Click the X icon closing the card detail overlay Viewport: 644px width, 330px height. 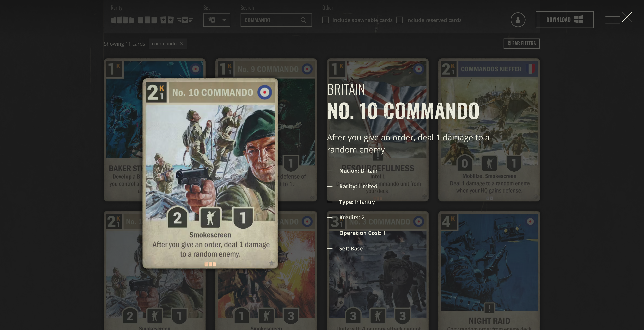pyautogui.click(x=627, y=17)
